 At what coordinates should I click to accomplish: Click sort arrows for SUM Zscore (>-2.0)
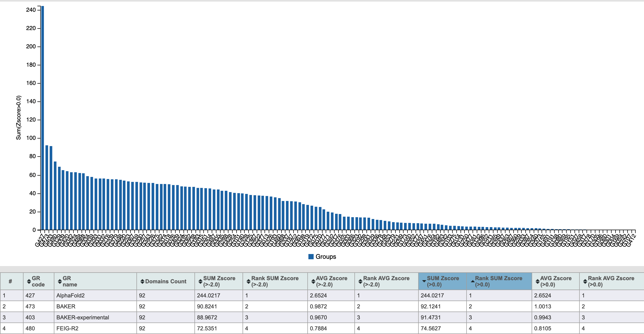coord(200,281)
